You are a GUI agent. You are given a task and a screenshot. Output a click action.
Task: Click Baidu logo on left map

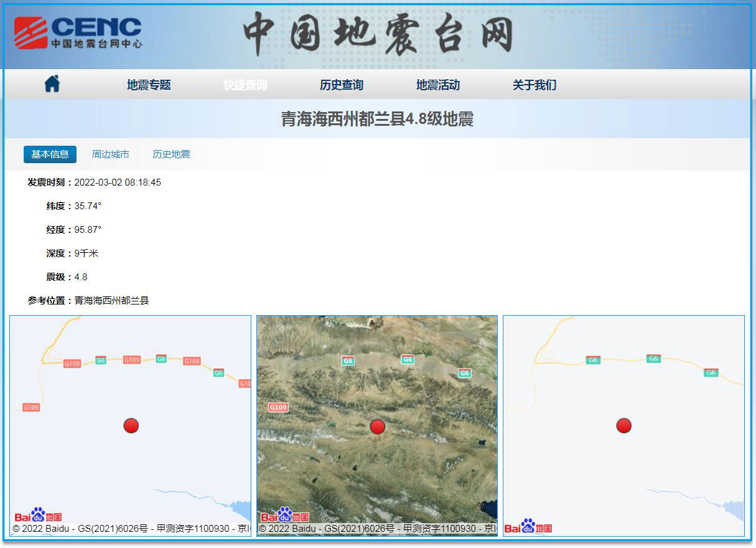(x=39, y=515)
